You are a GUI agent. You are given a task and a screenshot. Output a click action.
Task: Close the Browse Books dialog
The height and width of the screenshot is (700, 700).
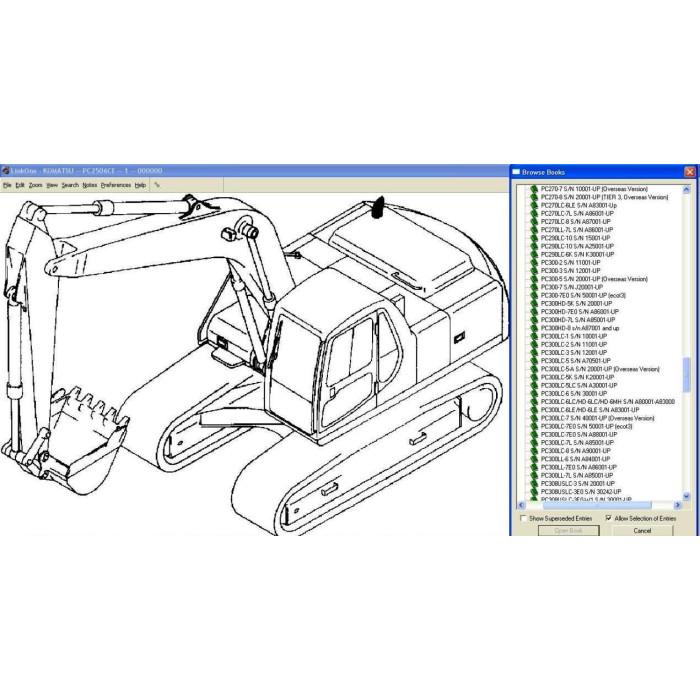coord(690,172)
